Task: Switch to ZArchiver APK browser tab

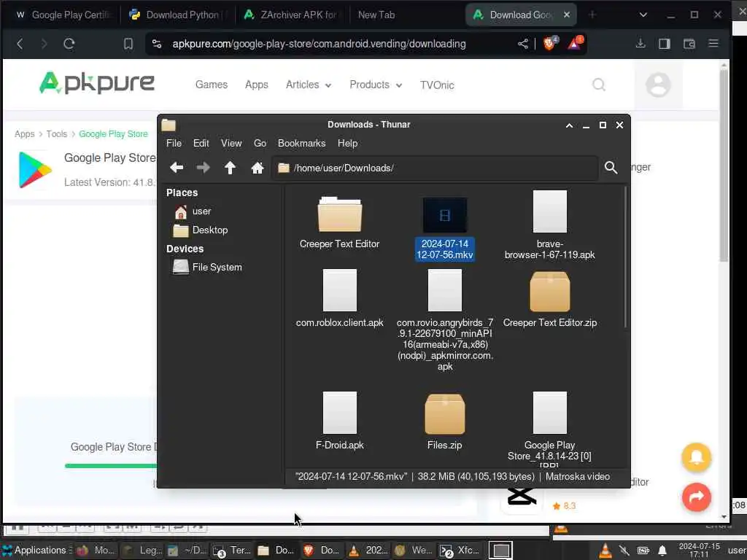Action: tap(292, 15)
